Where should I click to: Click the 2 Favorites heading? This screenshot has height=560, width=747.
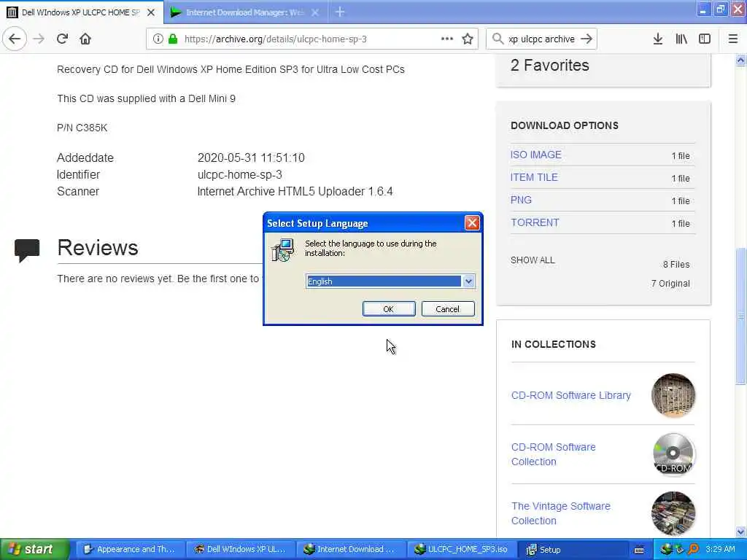[550, 65]
